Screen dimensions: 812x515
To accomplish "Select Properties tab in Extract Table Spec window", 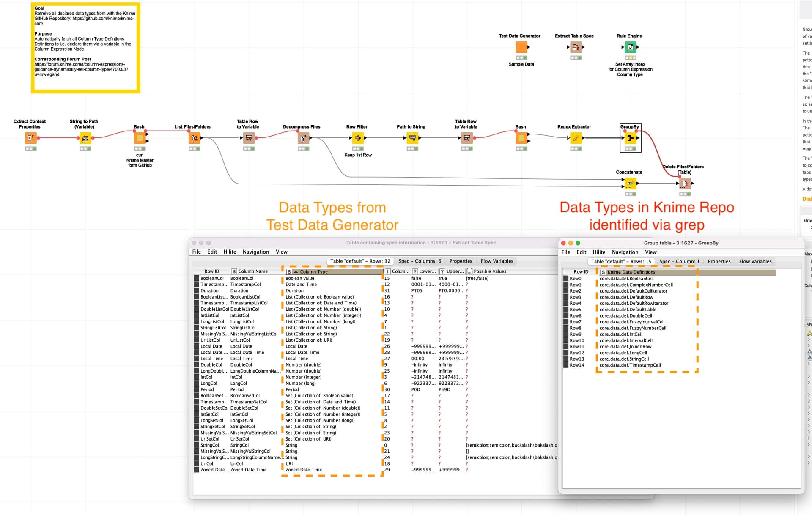I will point(461,261).
